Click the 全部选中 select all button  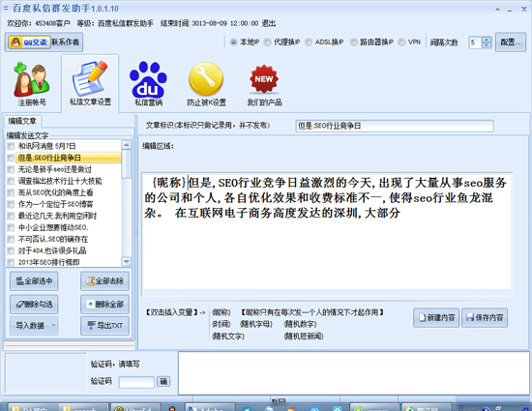tap(34, 281)
